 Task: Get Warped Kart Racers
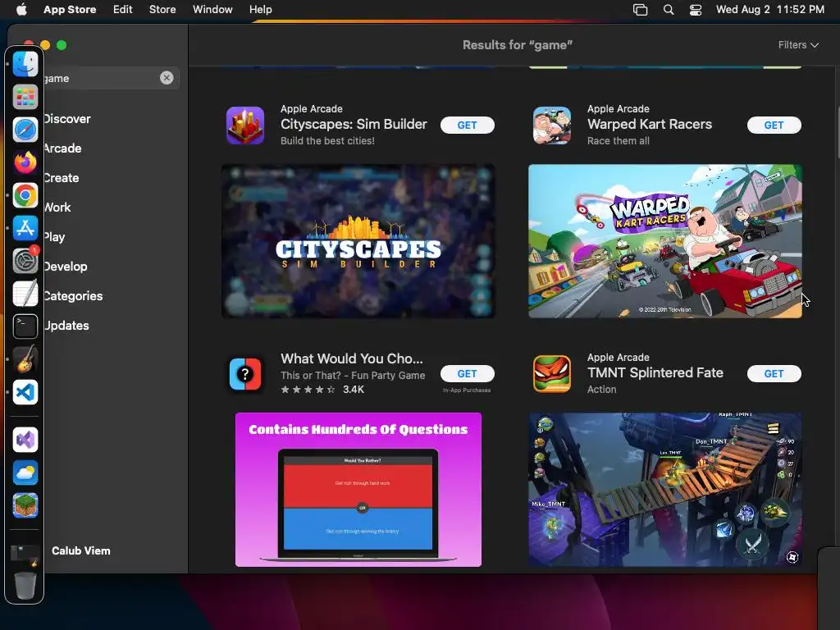pos(774,125)
